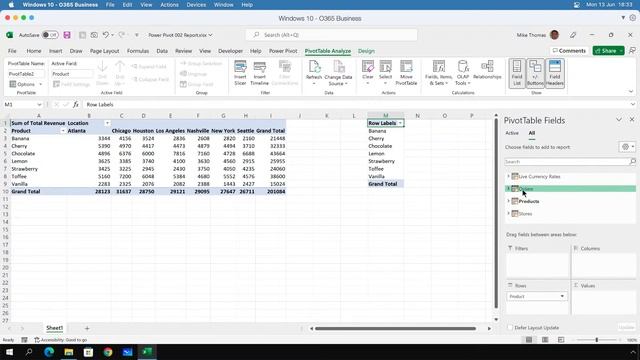Click the Insert Slicer icon
Image resolution: width=640 pixels, height=360 pixels.
click(240, 73)
